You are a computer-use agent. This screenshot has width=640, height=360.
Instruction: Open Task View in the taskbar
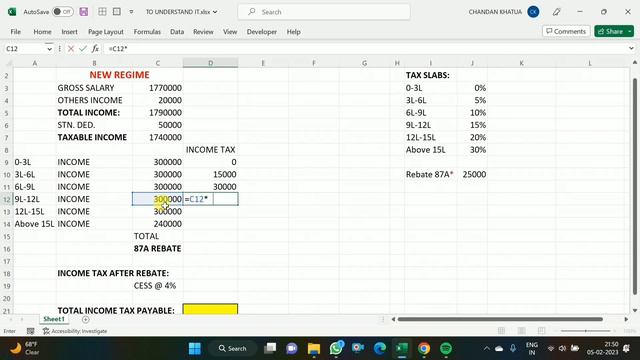[270, 348]
